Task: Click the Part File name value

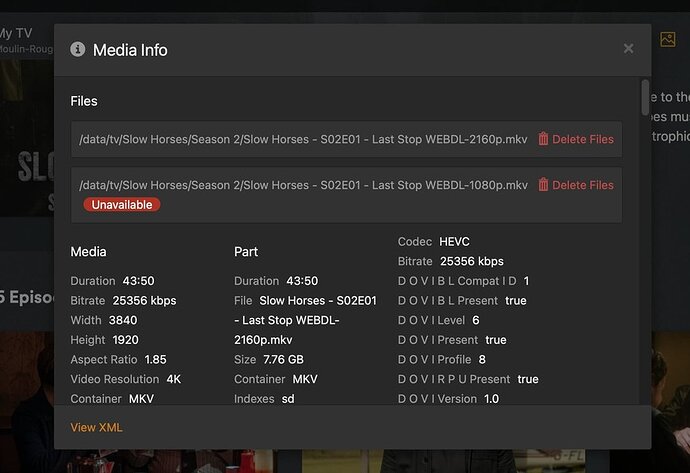Action: 305,320
